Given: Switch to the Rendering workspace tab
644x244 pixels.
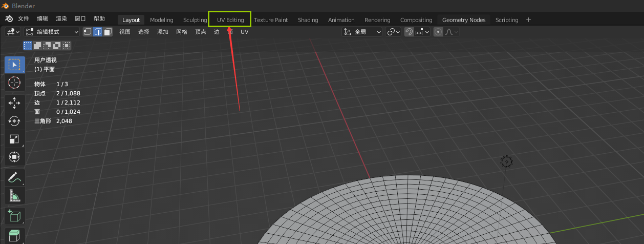Looking at the screenshot, I should [x=377, y=20].
